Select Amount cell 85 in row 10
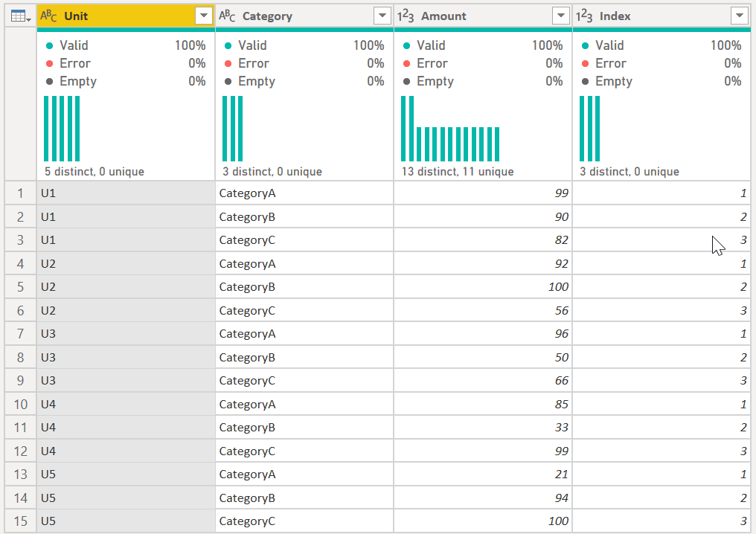 (x=483, y=404)
